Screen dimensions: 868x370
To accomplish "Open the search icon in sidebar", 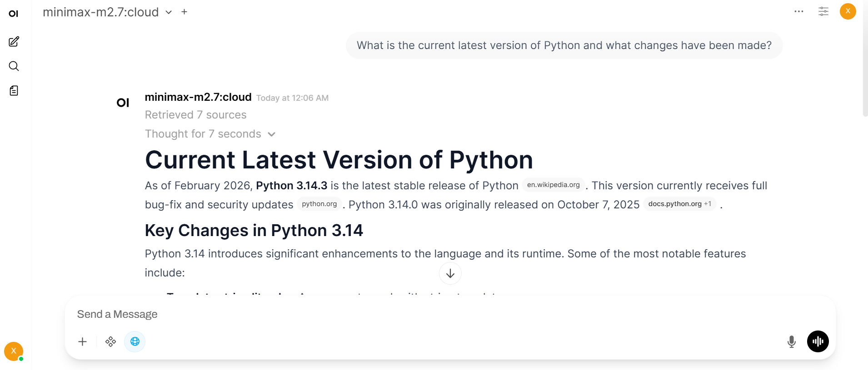I will pos(14,66).
